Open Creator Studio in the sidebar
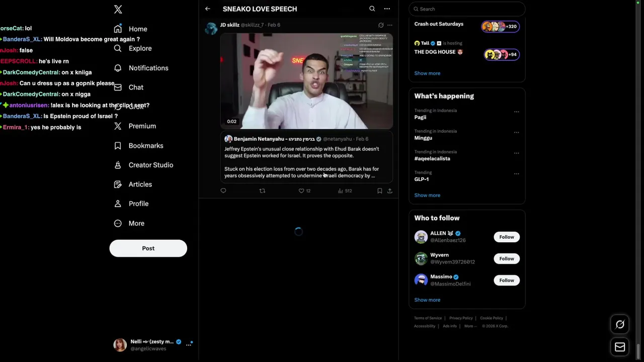 143,165
